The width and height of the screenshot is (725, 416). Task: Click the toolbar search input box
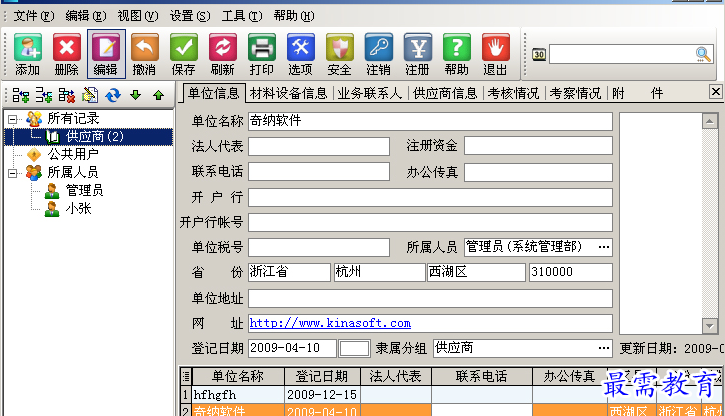coord(622,55)
